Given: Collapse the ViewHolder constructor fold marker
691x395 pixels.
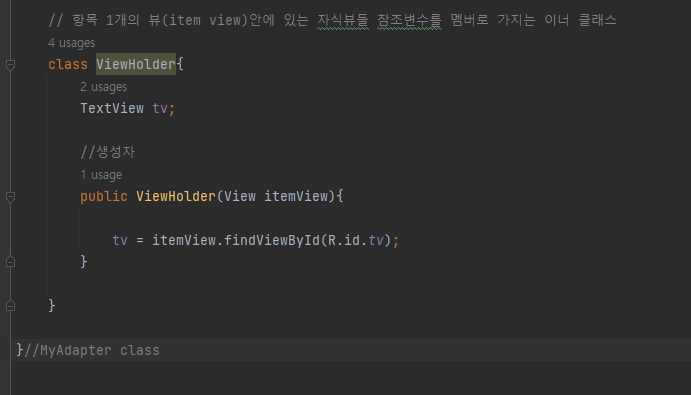Looking at the screenshot, I should (11, 197).
